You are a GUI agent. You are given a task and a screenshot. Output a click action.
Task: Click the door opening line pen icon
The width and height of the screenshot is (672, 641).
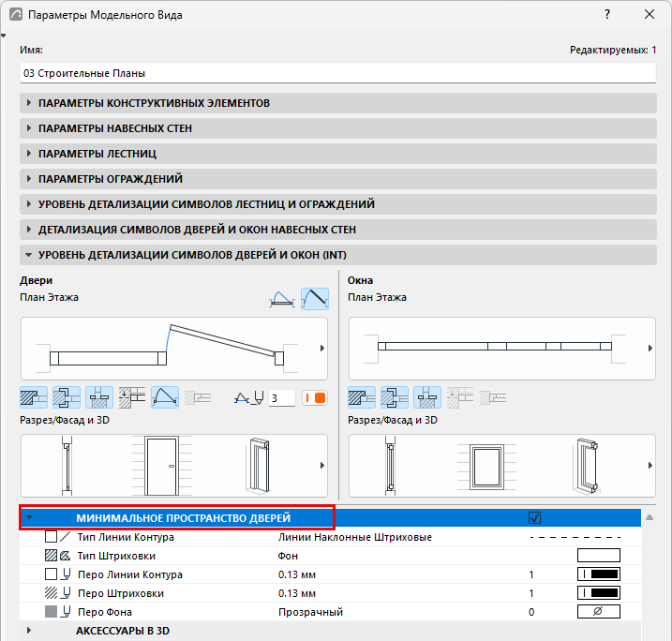(249, 398)
